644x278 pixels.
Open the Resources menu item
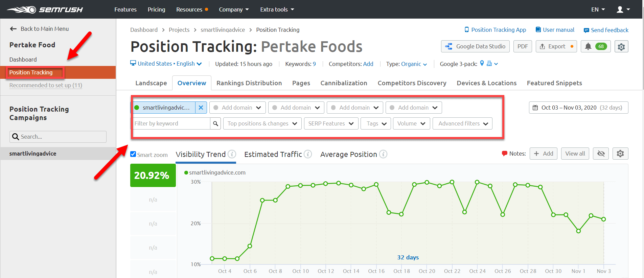click(x=192, y=9)
